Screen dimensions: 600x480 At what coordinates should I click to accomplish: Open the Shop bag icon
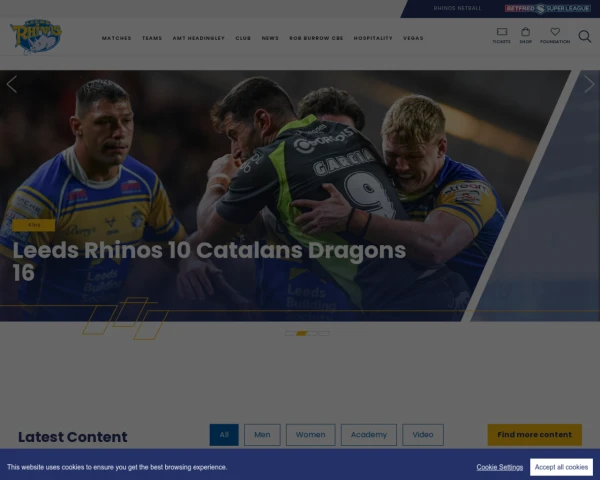[525, 32]
